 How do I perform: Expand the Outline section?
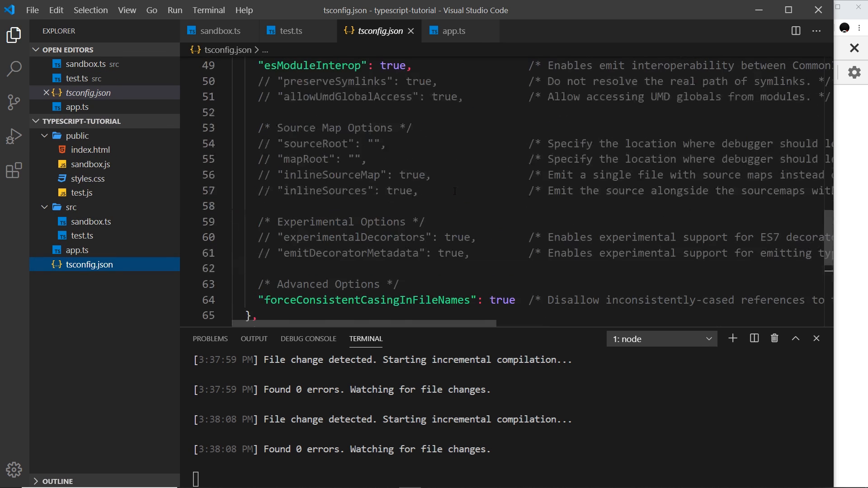click(x=105, y=481)
